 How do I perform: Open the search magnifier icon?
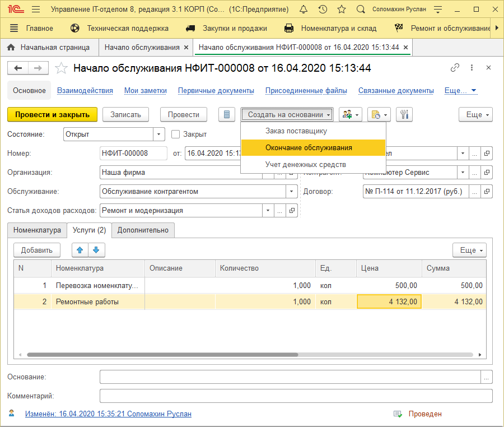click(x=361, y=10)
